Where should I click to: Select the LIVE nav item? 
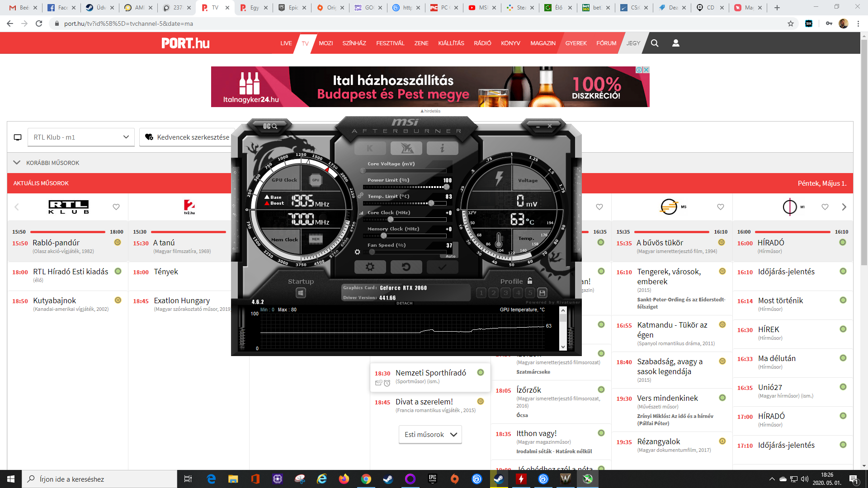click(x=286, y=43)
